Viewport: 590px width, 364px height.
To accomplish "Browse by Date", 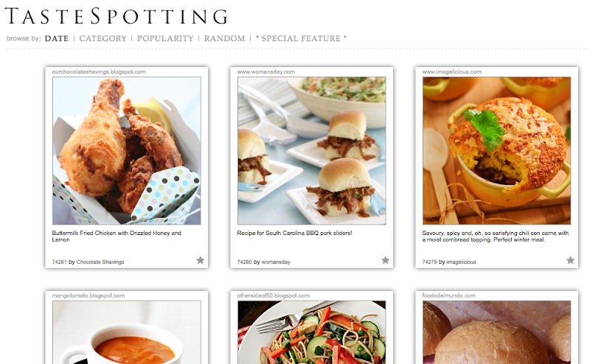I will coord(57,38).
